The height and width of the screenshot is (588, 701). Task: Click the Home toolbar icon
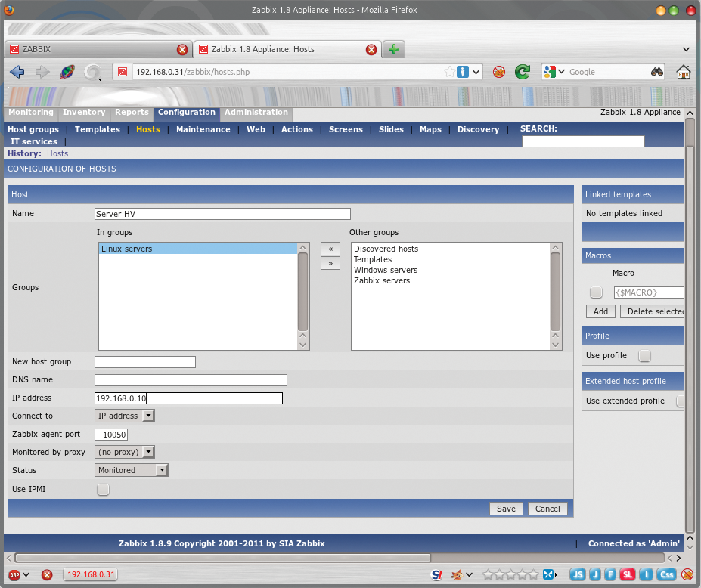coord(683,72)
